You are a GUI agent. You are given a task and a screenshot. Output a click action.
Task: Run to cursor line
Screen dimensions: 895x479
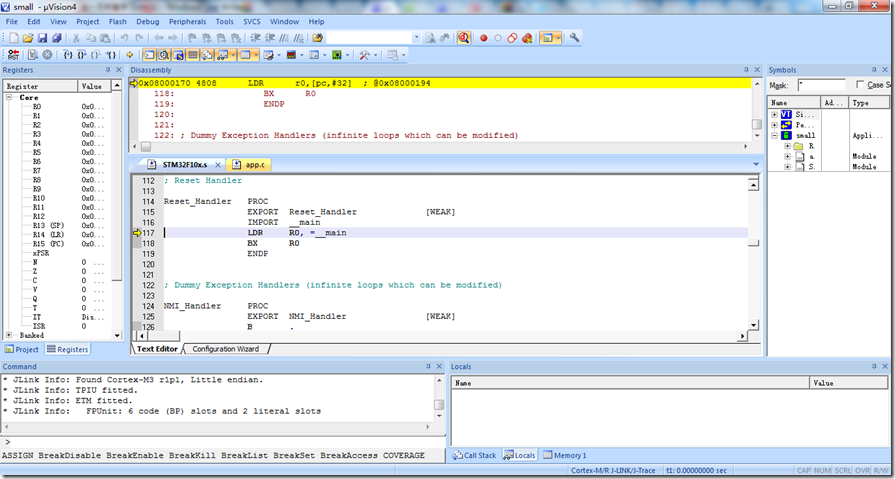tap(112, 55)
